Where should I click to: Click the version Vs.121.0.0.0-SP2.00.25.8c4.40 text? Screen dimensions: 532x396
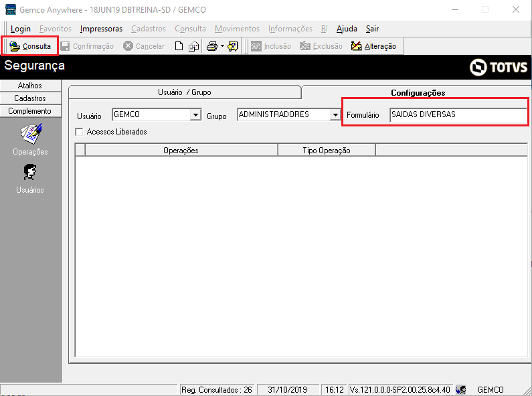[x=400, y=389]
